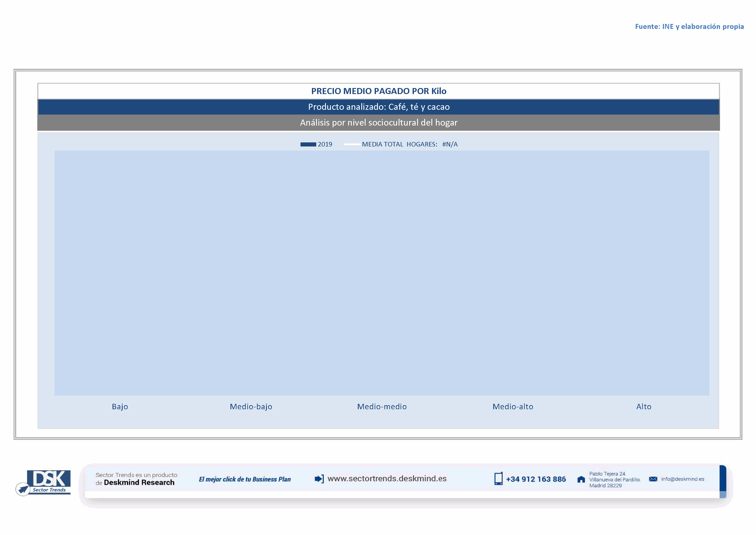756x535 pixels.
Task: Click the Producto analizado: Café, té y cacao banner
Action: 379,107
